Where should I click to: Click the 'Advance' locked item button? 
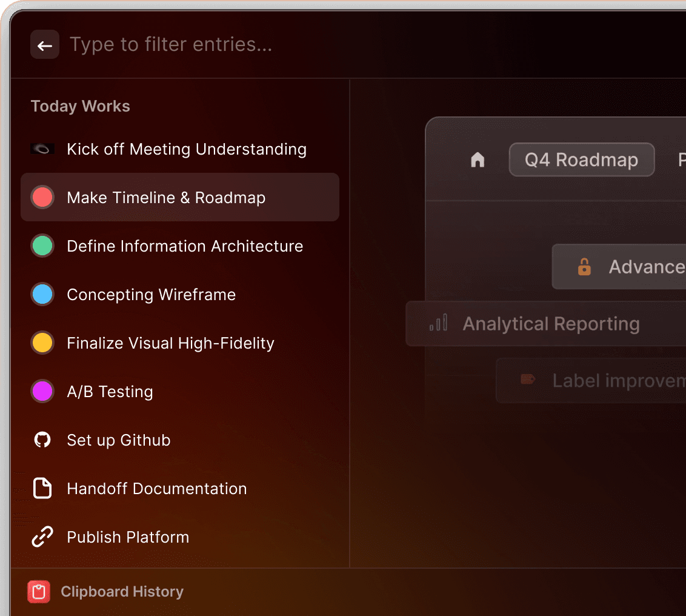tap(619, 267)
